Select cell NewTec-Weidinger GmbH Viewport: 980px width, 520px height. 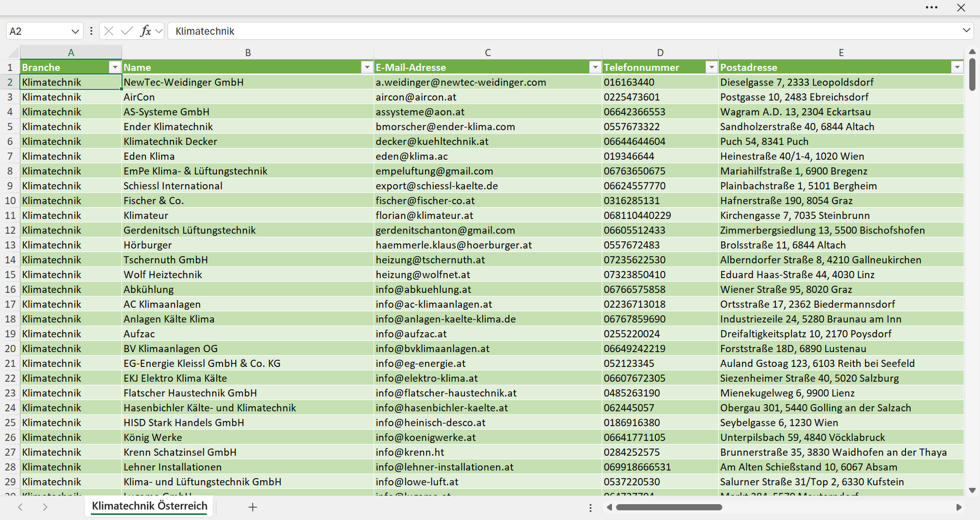tap(248, 82)
